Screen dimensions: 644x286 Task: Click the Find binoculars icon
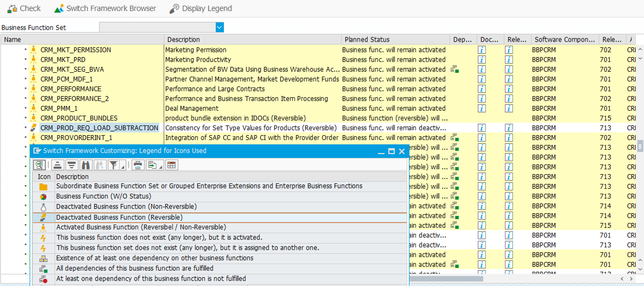(86, 165)
